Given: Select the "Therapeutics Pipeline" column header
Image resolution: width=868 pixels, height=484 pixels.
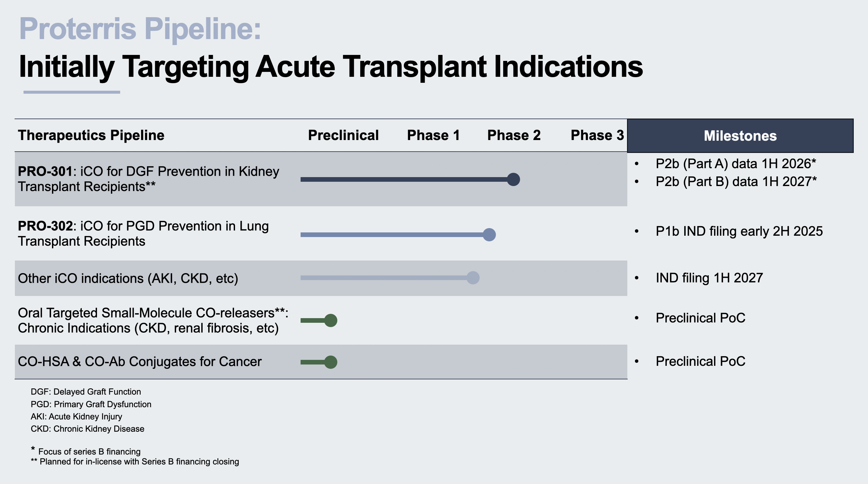Looking at the screenshot, I should tap(91, 135).
